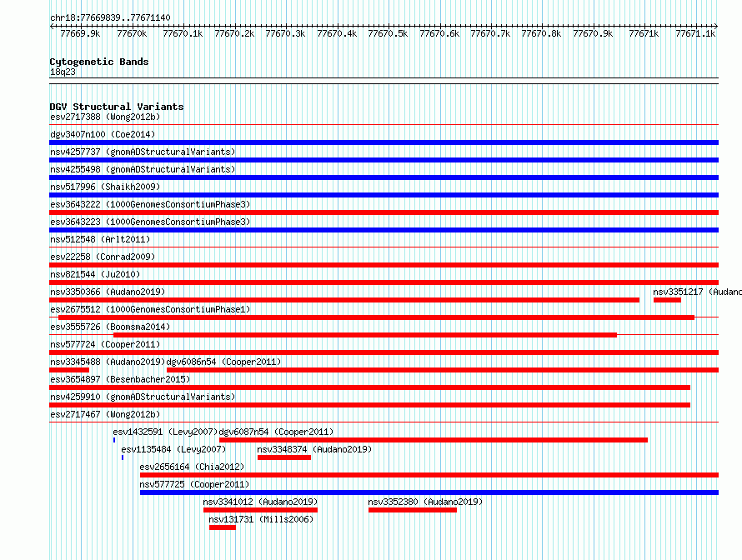
Task: Click the esv2717388 (Wong2012b) variant label
Action: [105, 117]
